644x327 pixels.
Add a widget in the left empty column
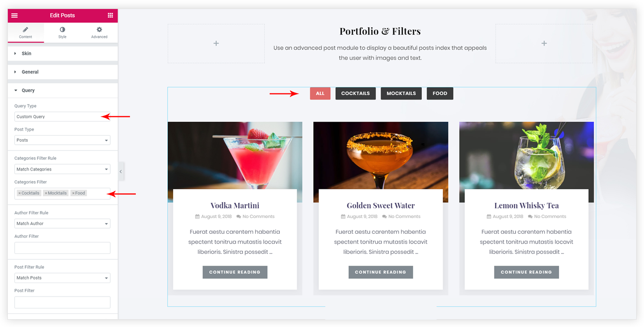[x=216, y=44]
